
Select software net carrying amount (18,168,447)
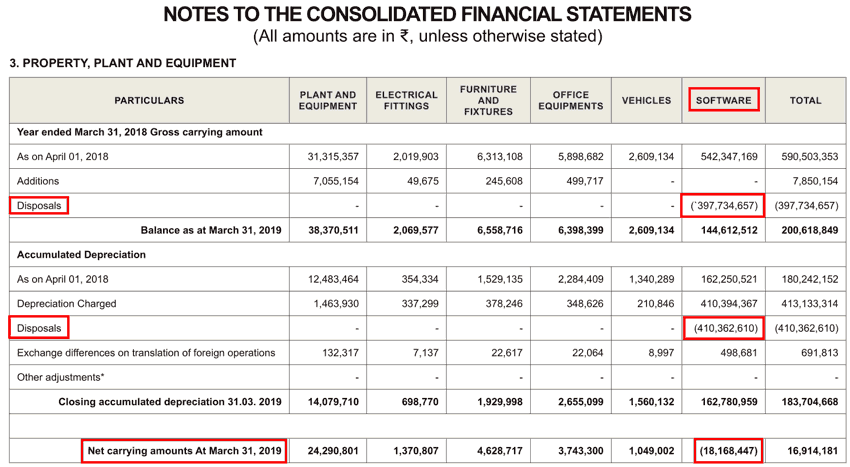[726, 451]
